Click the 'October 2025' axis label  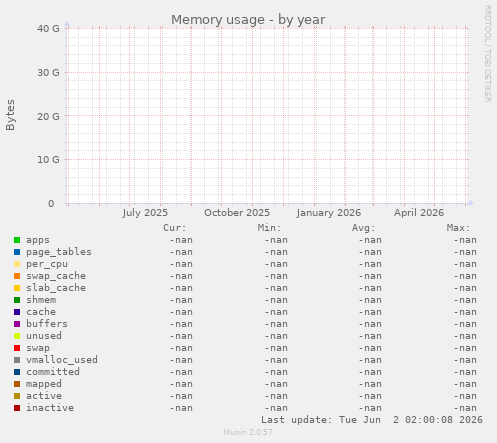pos(237,213)
